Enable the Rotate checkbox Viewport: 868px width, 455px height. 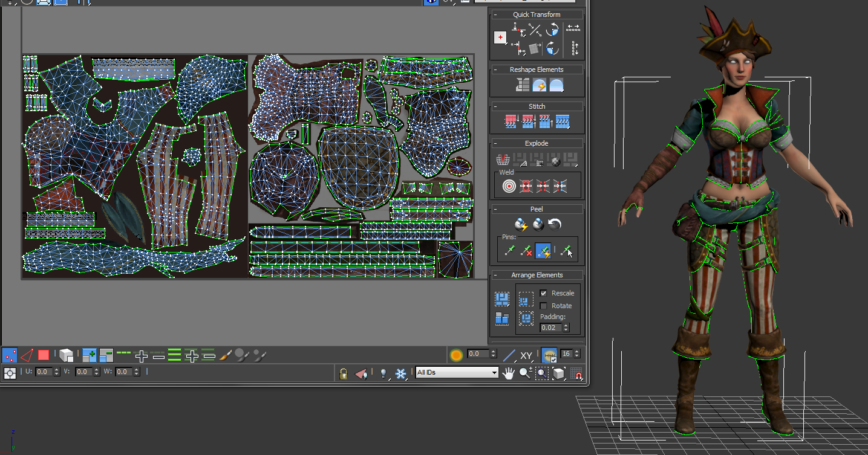tap(543, 306)
